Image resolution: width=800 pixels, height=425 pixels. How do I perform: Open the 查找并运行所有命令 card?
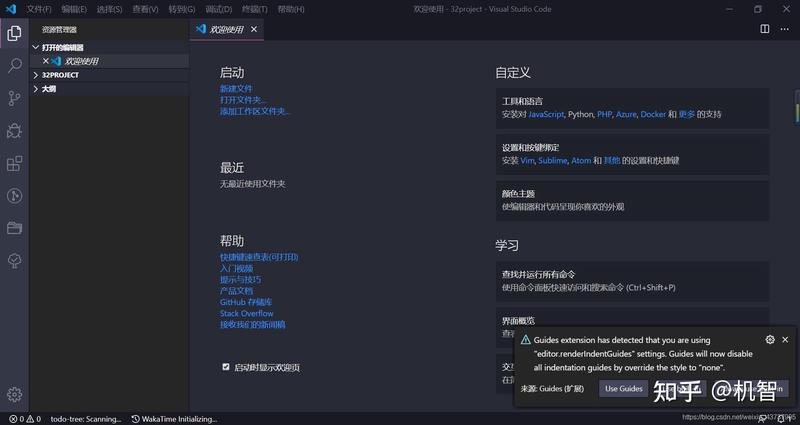coord(632,281)
